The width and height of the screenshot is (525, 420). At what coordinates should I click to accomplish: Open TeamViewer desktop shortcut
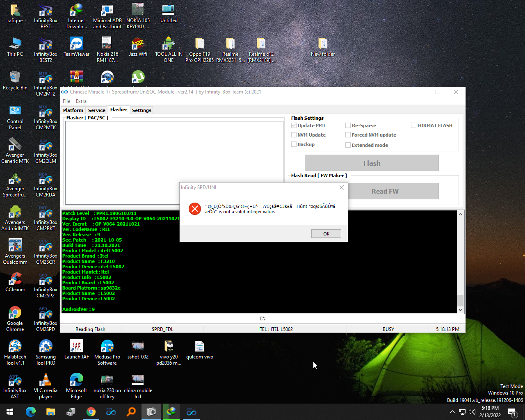click(77, 47)
